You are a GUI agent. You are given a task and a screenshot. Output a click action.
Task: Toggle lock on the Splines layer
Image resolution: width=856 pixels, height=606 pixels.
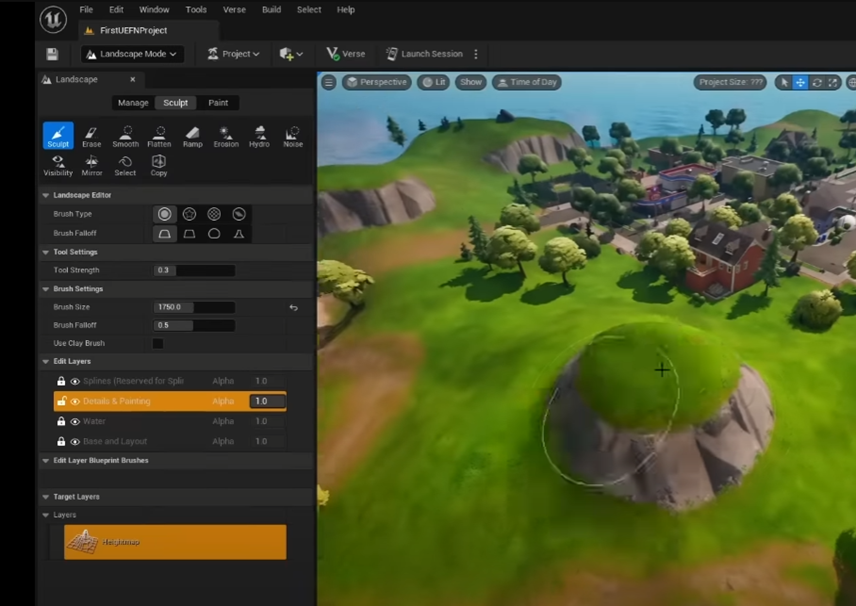point(61,381)
